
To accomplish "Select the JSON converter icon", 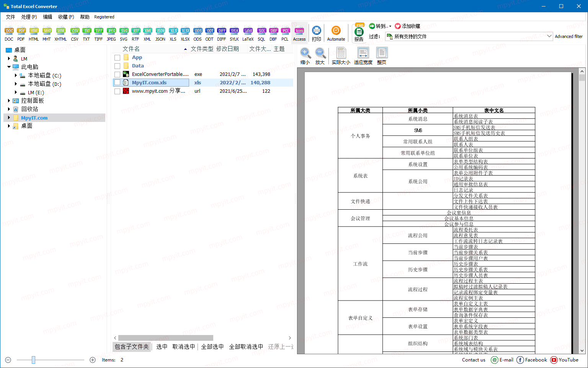I will (x=160, y=34).
